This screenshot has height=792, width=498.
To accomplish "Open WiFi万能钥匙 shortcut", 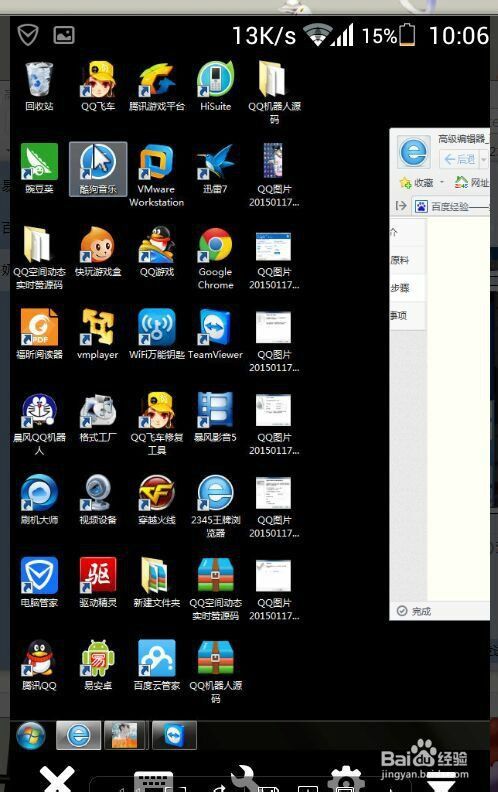I will pos(157,334).
